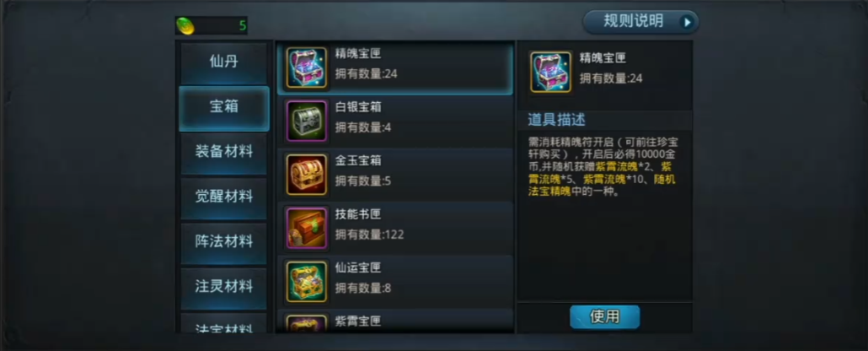The image size is (868, 351).
Task: Open the 装备材料 category tab
Action: [x=223, y=152]
